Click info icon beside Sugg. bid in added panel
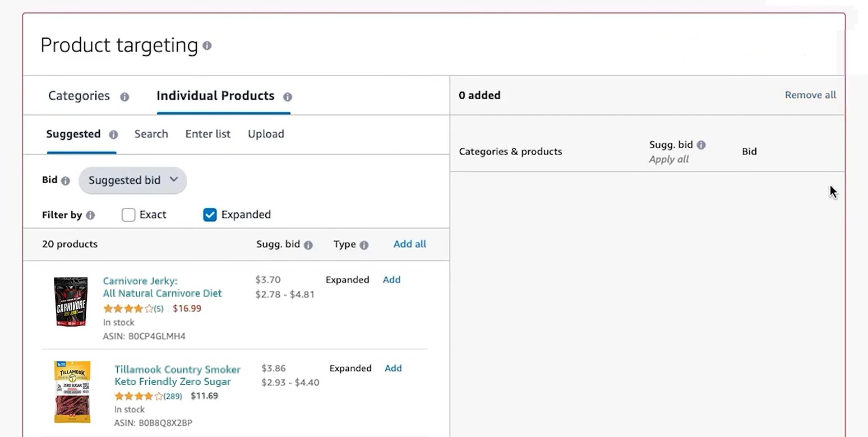Screen dimensions: 868x437 click(x=701, y=145)
